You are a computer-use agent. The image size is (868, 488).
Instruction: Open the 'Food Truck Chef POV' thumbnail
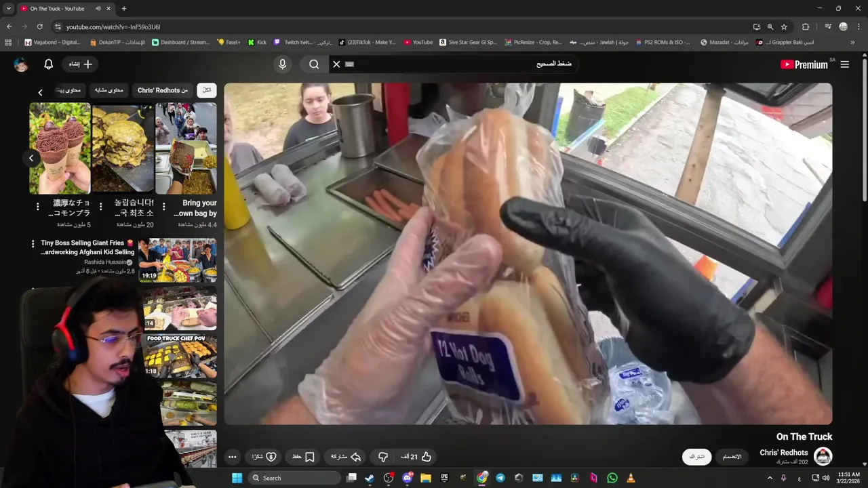[180, 355]
